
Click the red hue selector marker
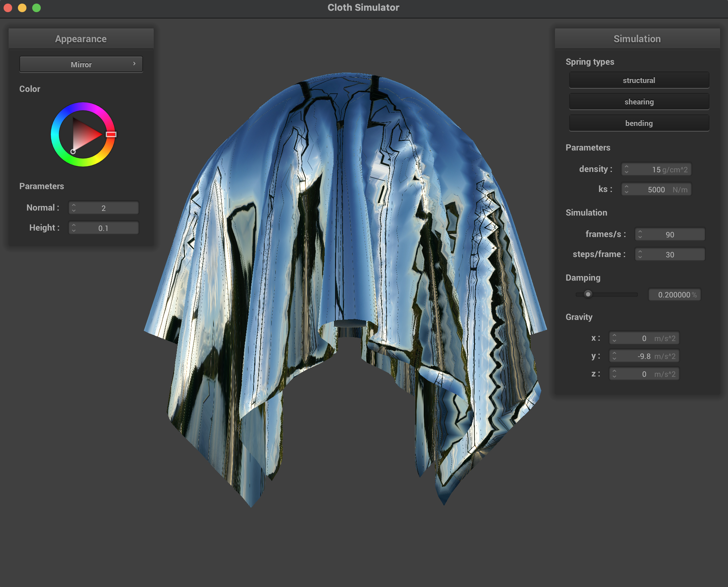111,134
